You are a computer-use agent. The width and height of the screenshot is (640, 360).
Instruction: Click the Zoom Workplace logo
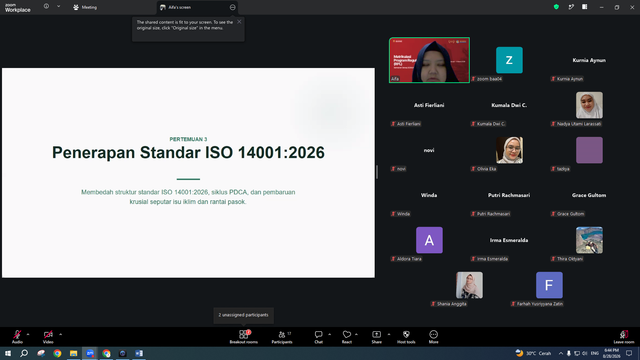(18, 7)
